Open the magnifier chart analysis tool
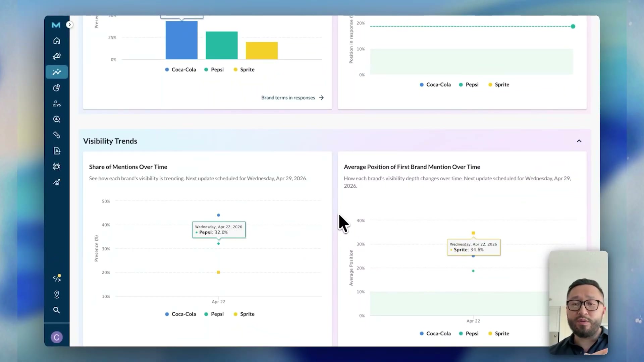644x362 pixels. click(57, 119)
